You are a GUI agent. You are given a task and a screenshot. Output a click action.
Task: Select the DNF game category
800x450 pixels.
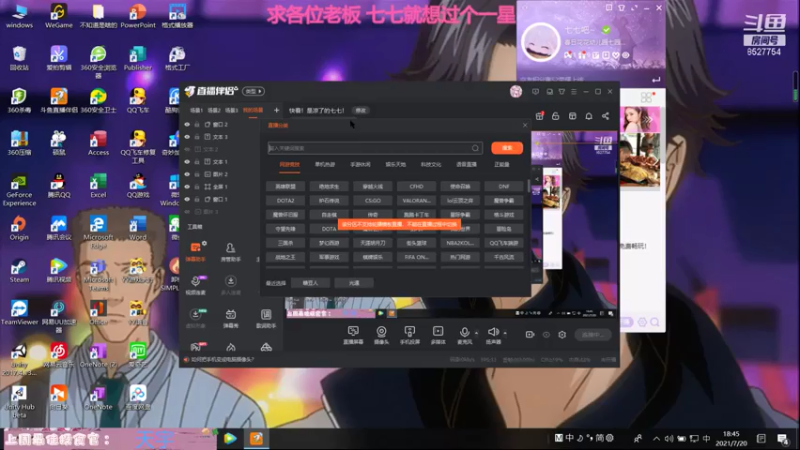point(504,187)
